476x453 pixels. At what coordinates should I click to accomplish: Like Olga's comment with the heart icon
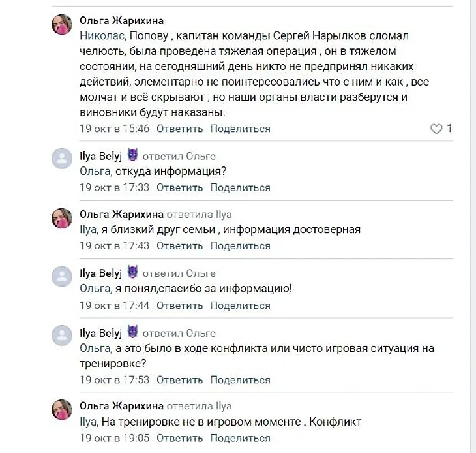pos(437,129)
